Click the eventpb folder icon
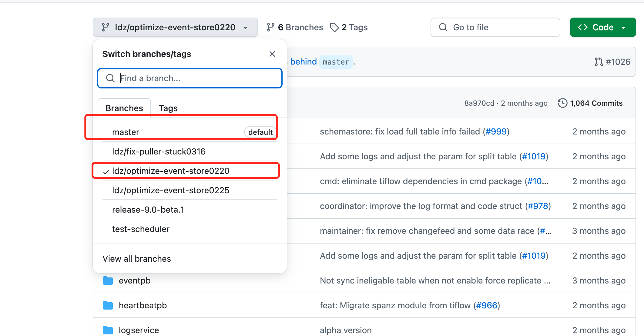Viewport: 644px width, 335px height. pos(108,280)
